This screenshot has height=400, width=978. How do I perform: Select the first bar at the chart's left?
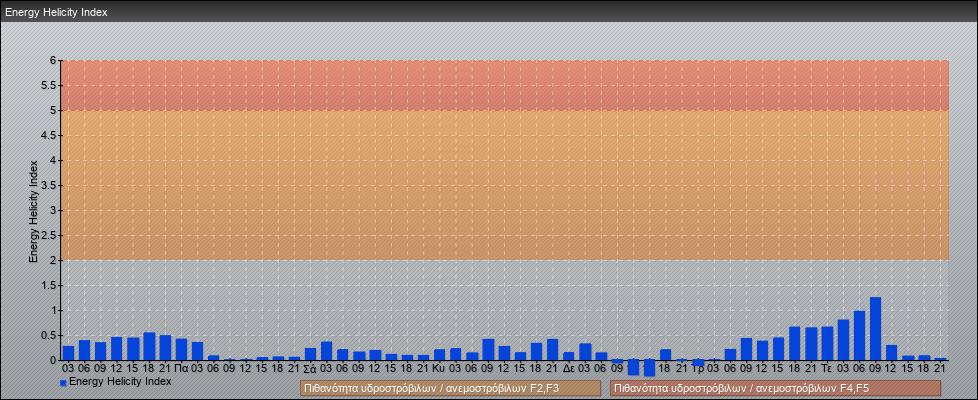68,353
